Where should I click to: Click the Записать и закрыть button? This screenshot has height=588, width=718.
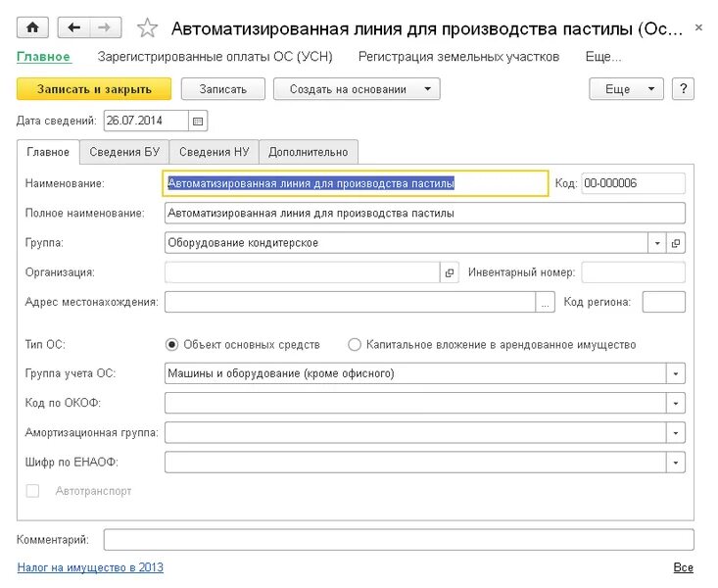[94, 89]
